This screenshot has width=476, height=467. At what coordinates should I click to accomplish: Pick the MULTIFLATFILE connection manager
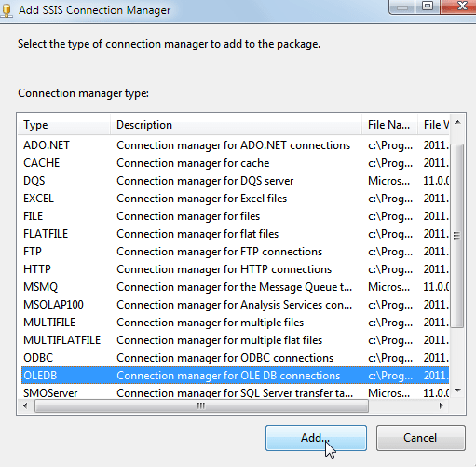click(x=235, y=340)
